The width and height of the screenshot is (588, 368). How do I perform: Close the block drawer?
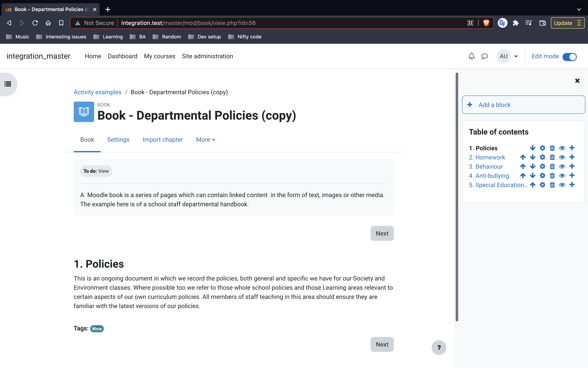[x=577, y=81]
